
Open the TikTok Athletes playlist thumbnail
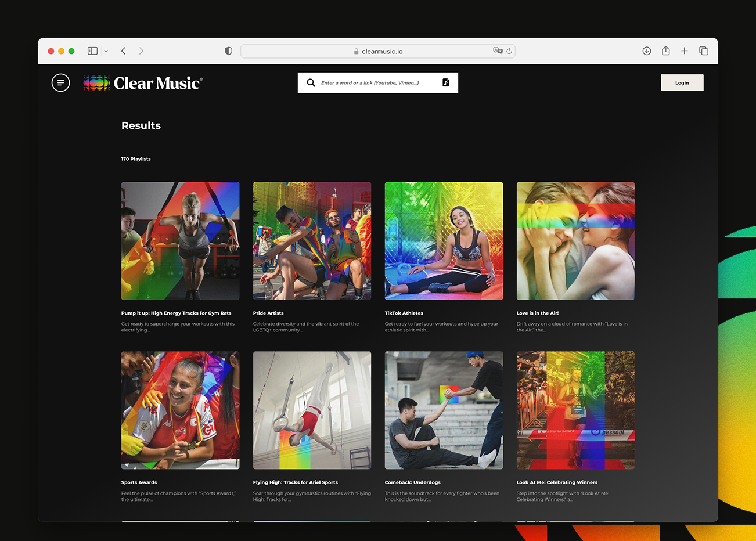coord(444,241)
